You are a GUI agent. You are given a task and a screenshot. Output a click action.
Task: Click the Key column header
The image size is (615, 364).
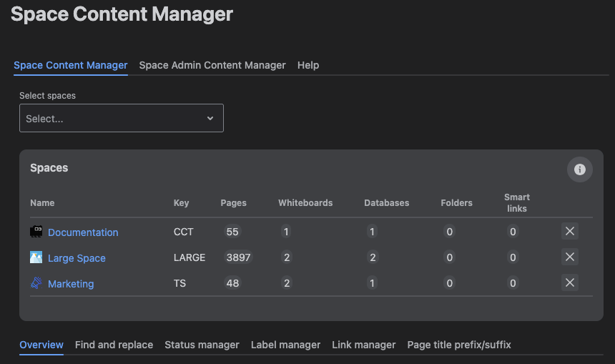coord(181,203)
